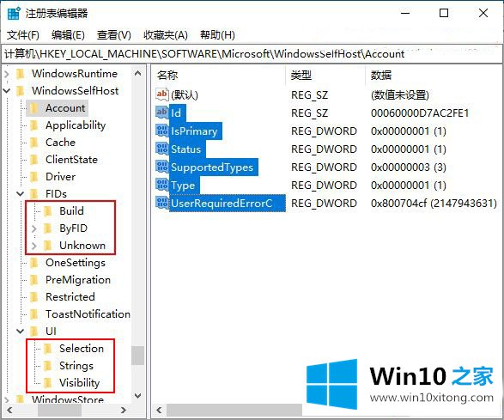Click the (默认) string value icon
504x420 pixels.
[x=161, y=94]
